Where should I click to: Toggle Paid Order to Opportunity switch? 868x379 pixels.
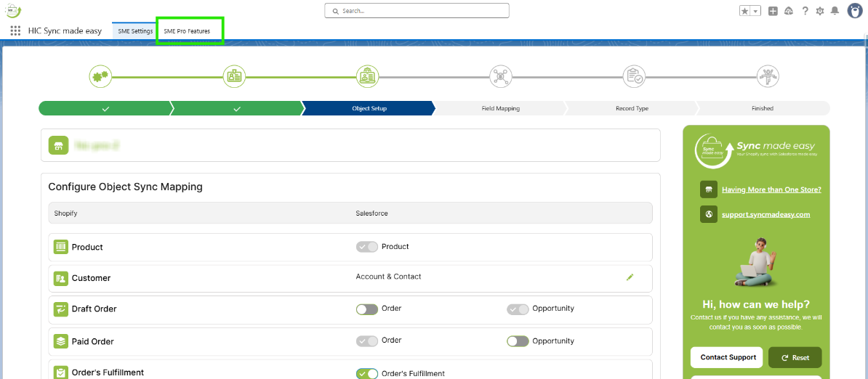pyautogui.click(x=518, y=341)
